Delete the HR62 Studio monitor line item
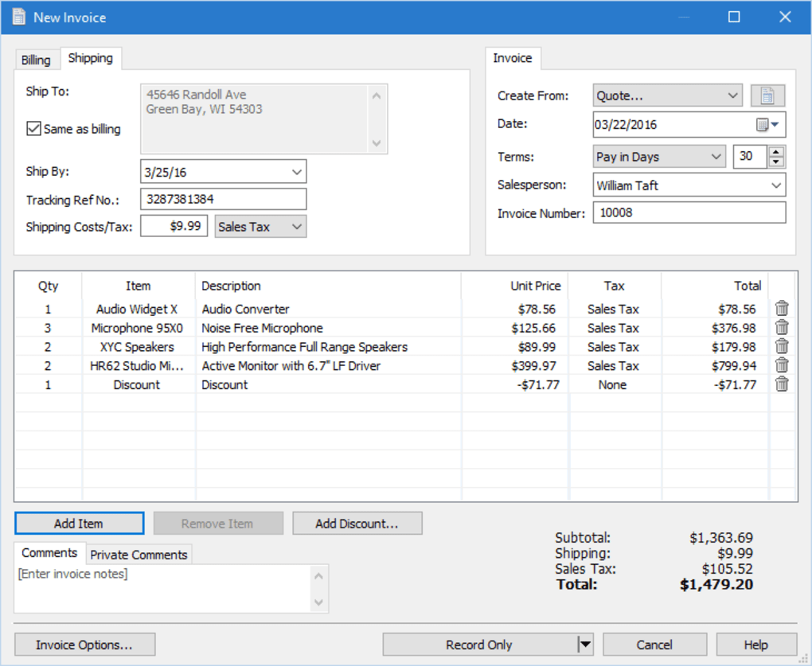This screenshot has height=666, width=812. point(781,365)
